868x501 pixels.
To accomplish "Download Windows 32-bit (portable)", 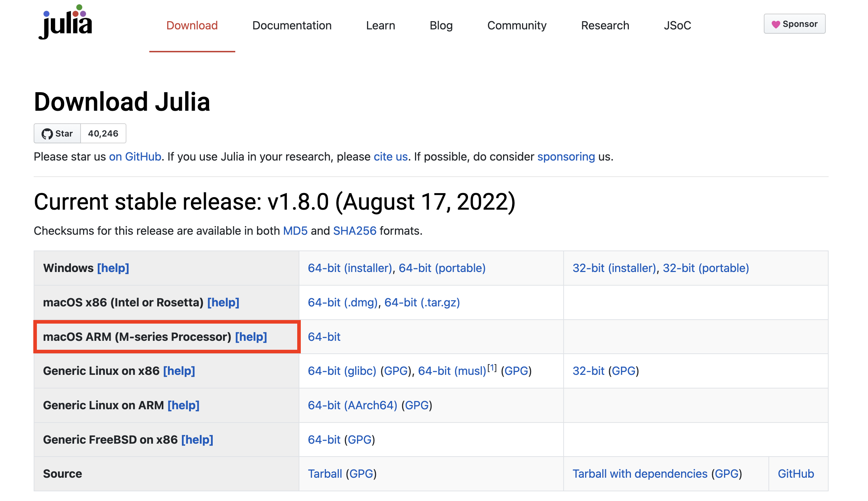I will 706,268.
